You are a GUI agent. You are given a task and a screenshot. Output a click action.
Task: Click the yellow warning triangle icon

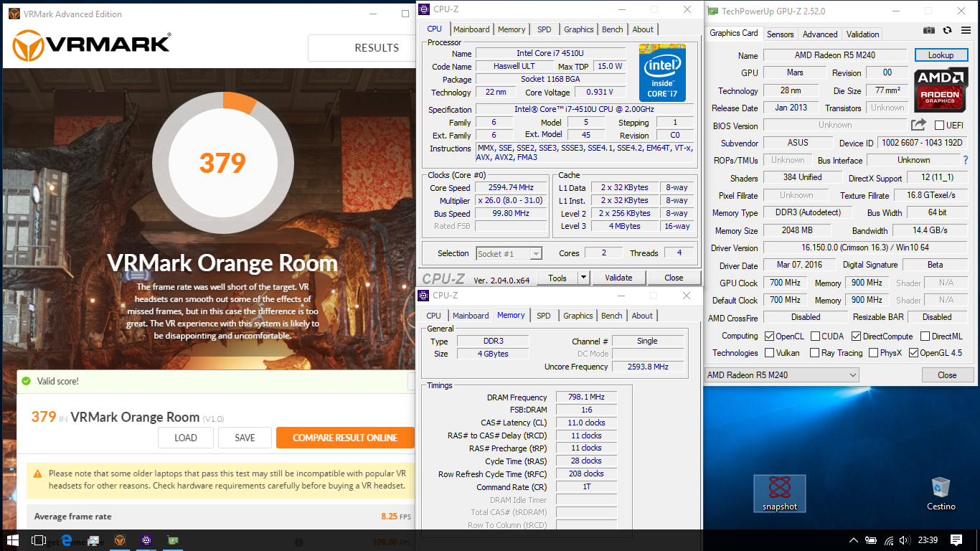pos(38,474)
